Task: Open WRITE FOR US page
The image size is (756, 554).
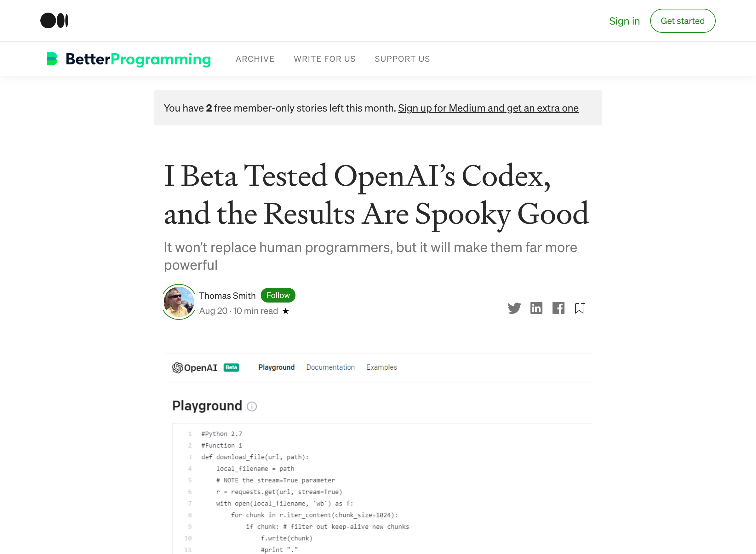Action: pos(324,59)
